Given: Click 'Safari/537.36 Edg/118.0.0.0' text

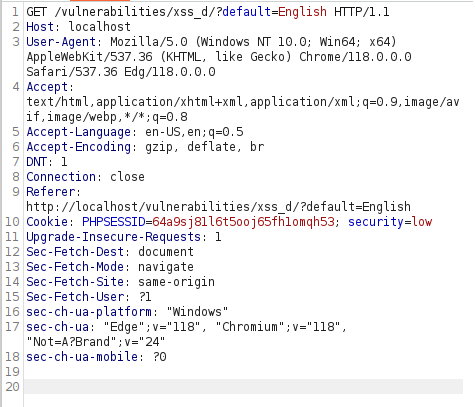Looking at the screenshot, I should (x=121, y=72).
